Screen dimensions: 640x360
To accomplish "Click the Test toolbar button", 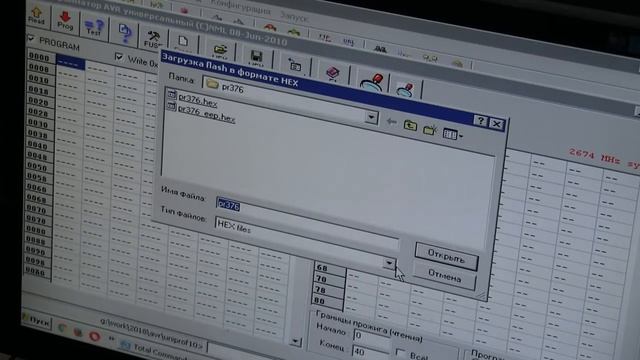I will [94, 27].
